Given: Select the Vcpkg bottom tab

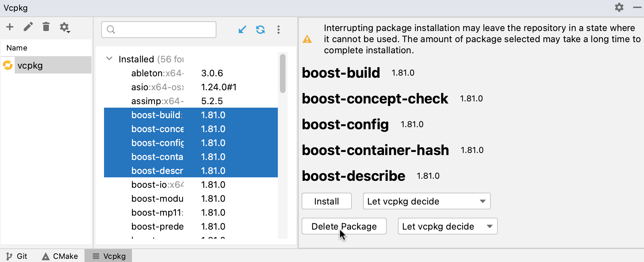Looking at the screenshot, I should coord(109,256).
